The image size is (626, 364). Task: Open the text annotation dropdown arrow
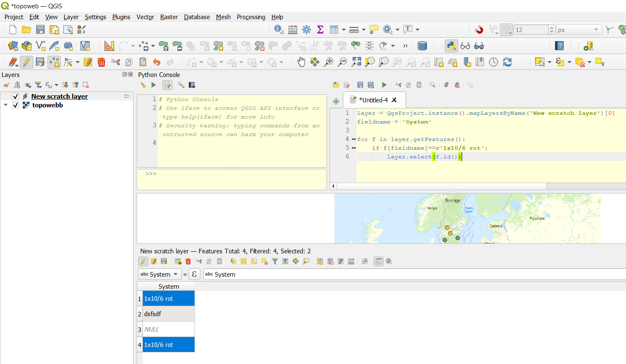[x=417, y=30]
